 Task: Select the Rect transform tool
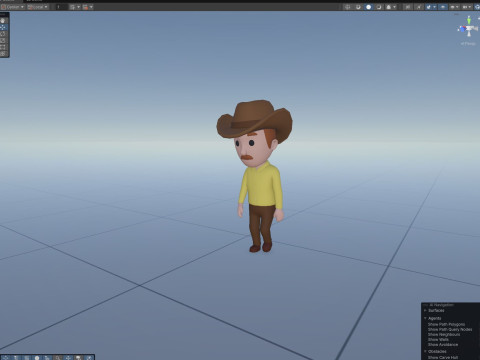pyautogui.click(x=3, y=47)
